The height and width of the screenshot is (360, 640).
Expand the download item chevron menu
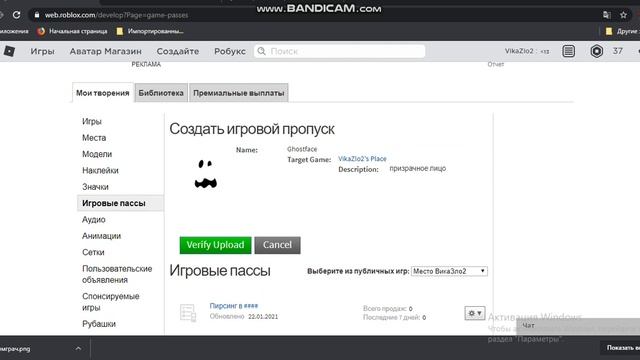(x=78, y=349)
